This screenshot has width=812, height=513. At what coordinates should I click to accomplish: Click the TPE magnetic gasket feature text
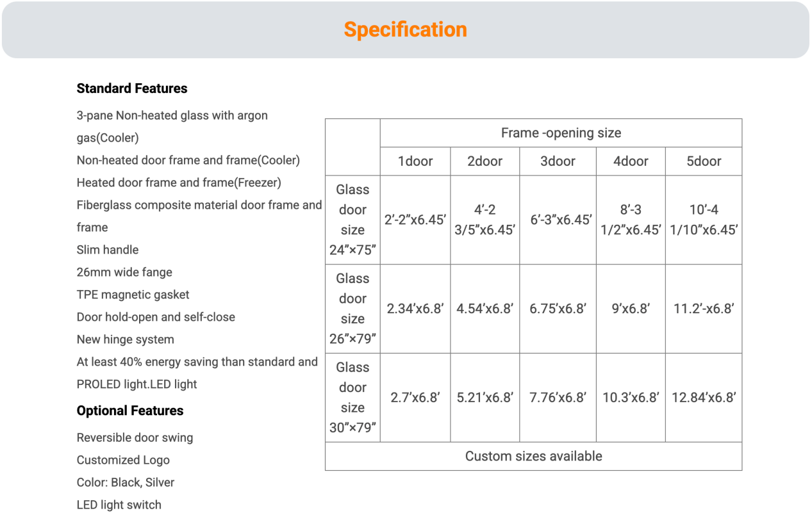(133, 295)
